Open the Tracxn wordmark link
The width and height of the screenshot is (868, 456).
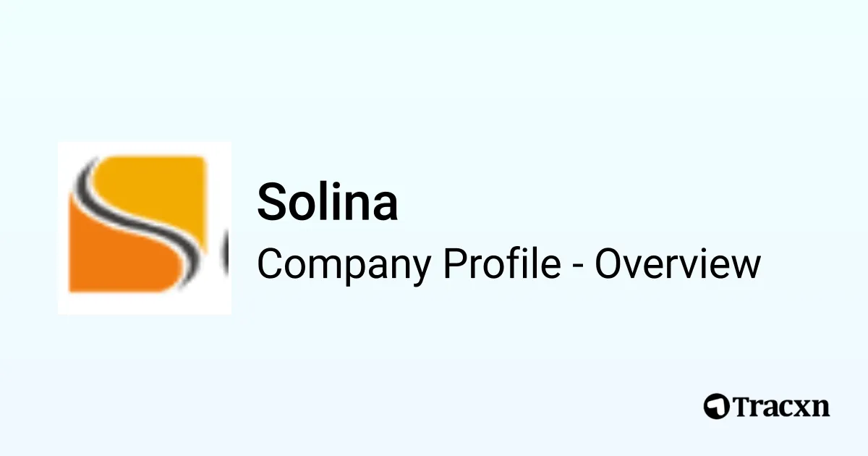pyautogui.click(x=781, y=406)
